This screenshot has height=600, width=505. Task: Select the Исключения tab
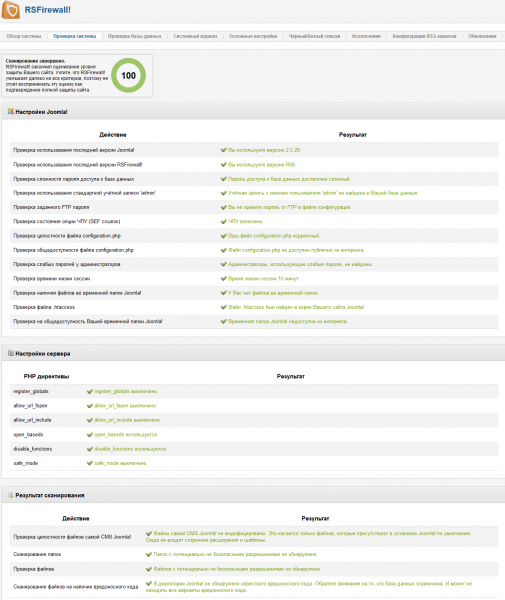[x=366, y=36]
